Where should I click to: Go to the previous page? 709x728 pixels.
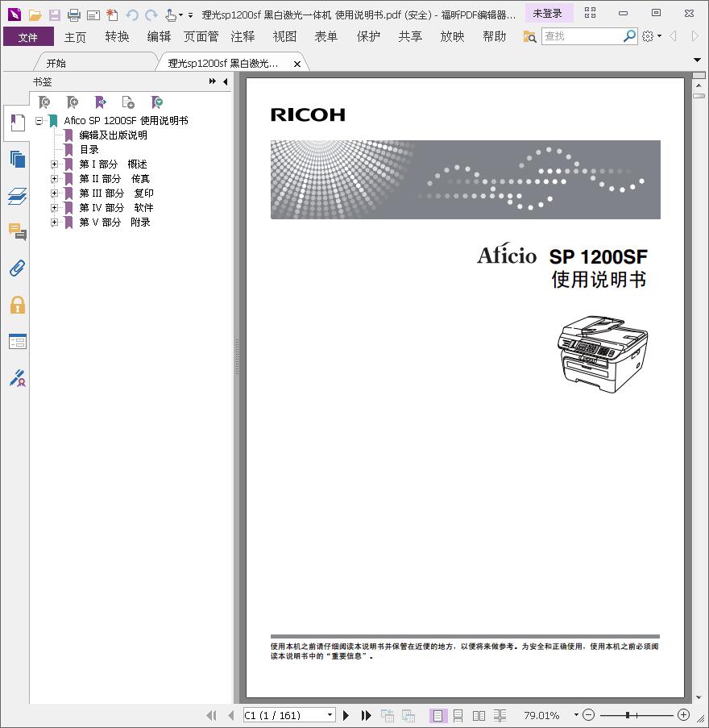coord(231,715)
